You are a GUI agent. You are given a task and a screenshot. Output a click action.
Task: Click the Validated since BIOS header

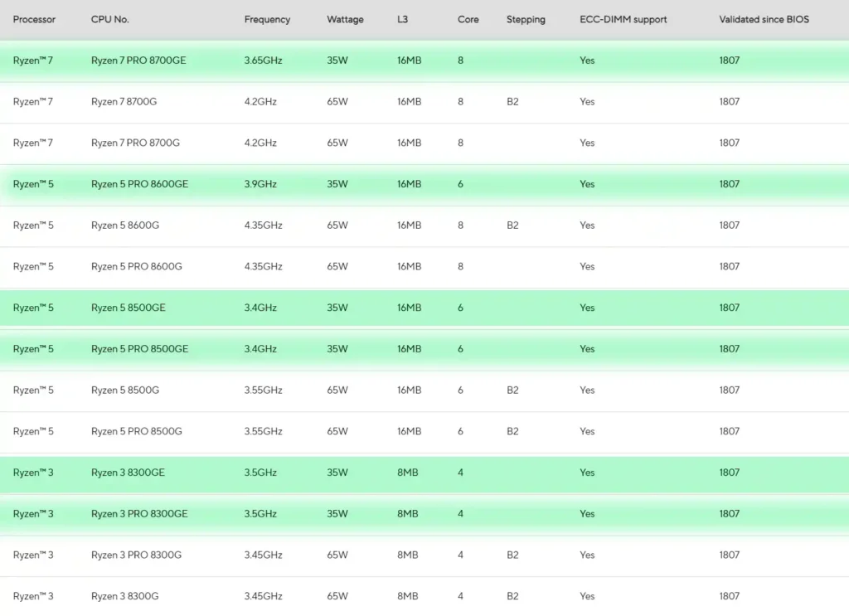[x=764, y=20]
